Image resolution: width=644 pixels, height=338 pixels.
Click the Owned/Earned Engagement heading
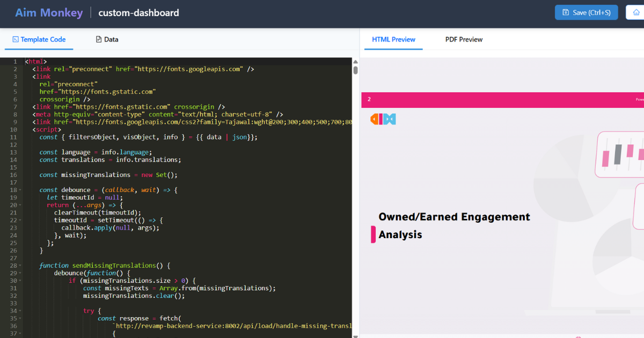click(454, 217)
